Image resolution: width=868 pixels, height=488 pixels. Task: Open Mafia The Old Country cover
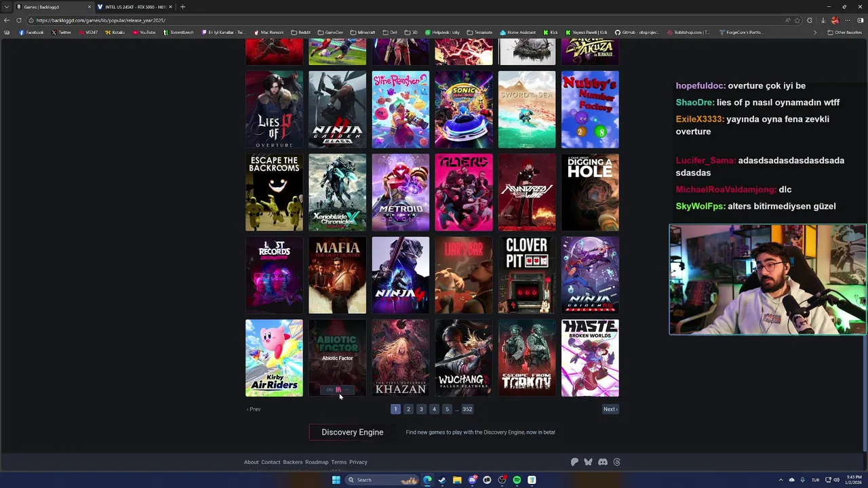(337, 275)
